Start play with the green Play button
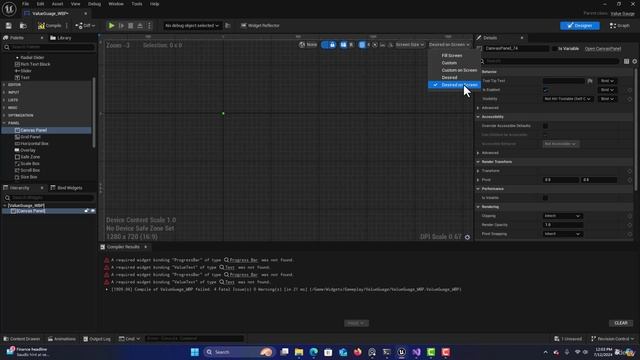This screenshot has height=360, width=640. 111,26
